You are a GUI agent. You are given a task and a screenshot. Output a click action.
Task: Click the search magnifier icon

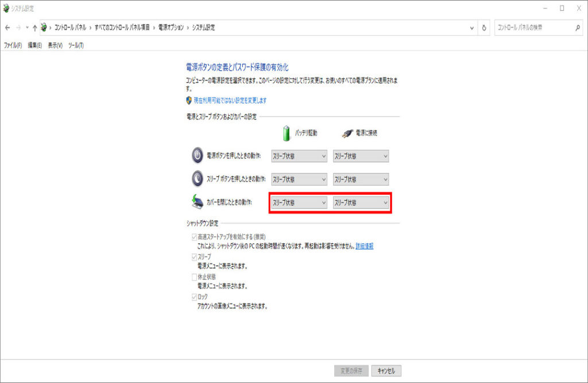pyautogui.click(x=577, y=28)
